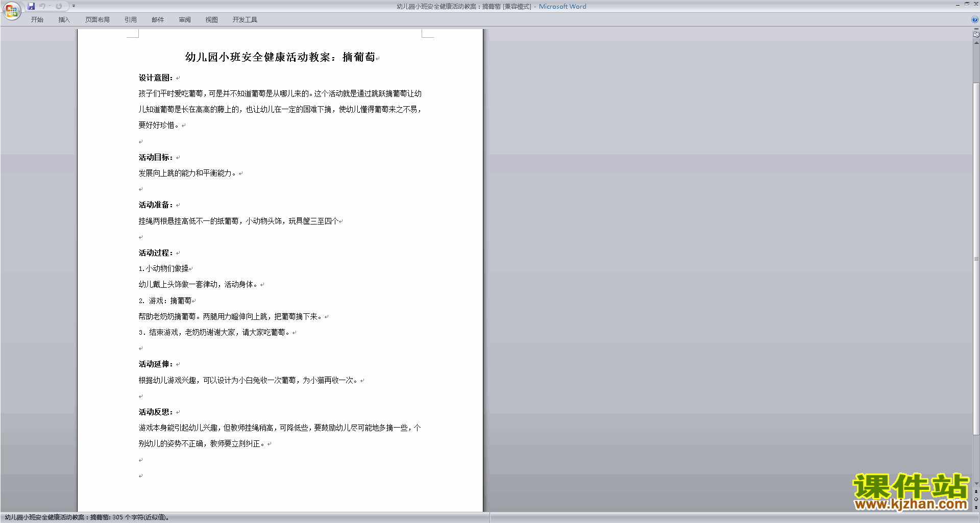Click the line starting 根据幼儿游戏兴趣

(x=249, y=381)
